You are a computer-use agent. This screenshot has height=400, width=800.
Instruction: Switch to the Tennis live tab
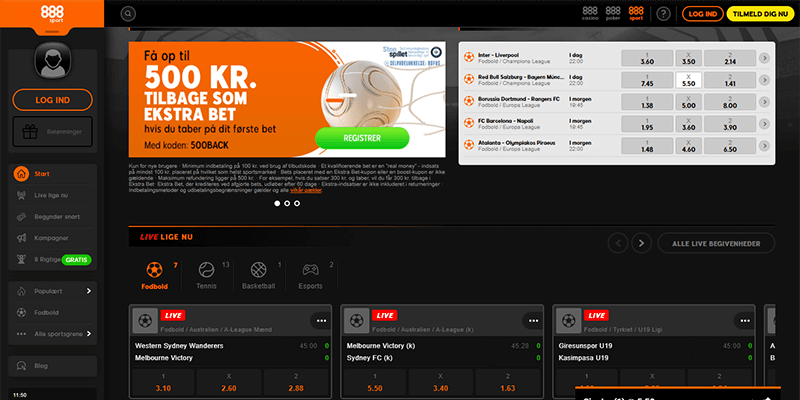coord(207,276)
